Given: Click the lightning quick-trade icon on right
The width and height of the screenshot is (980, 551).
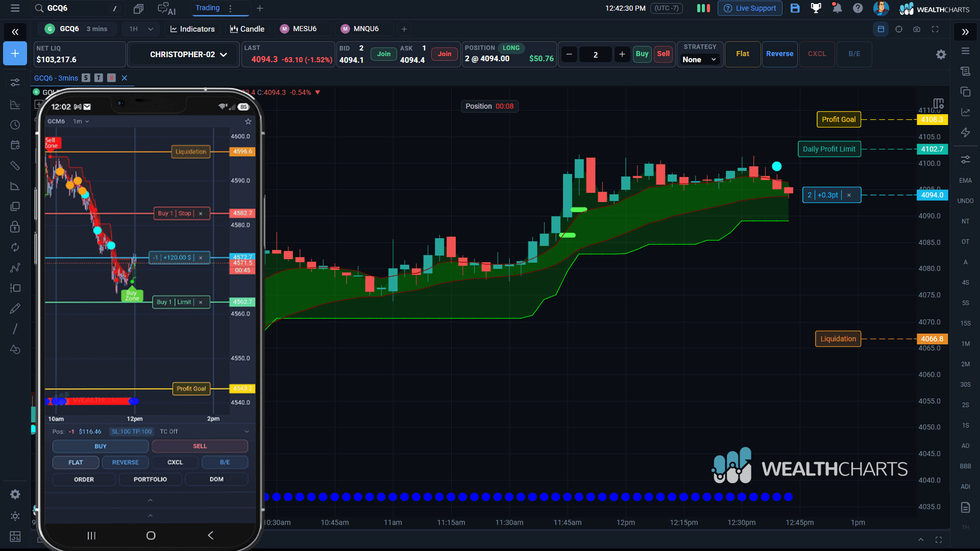Looking at the screenshot, I should 965,133.
